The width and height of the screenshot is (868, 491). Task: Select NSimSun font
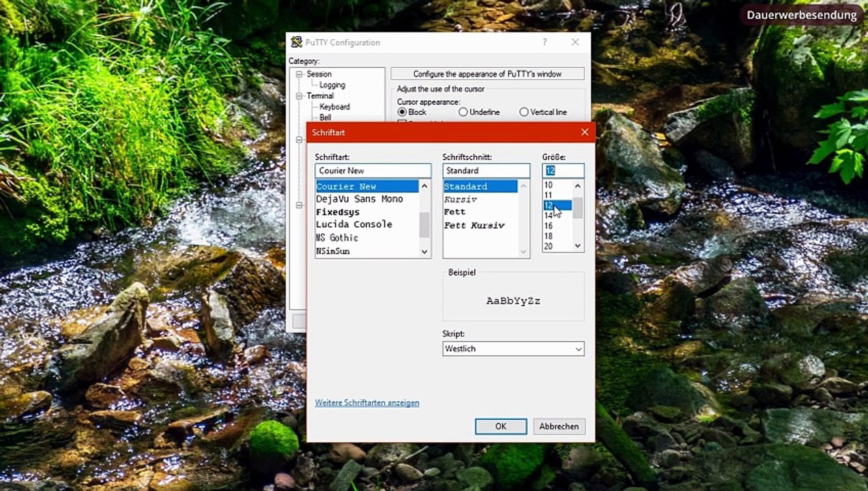click(367, 251)
